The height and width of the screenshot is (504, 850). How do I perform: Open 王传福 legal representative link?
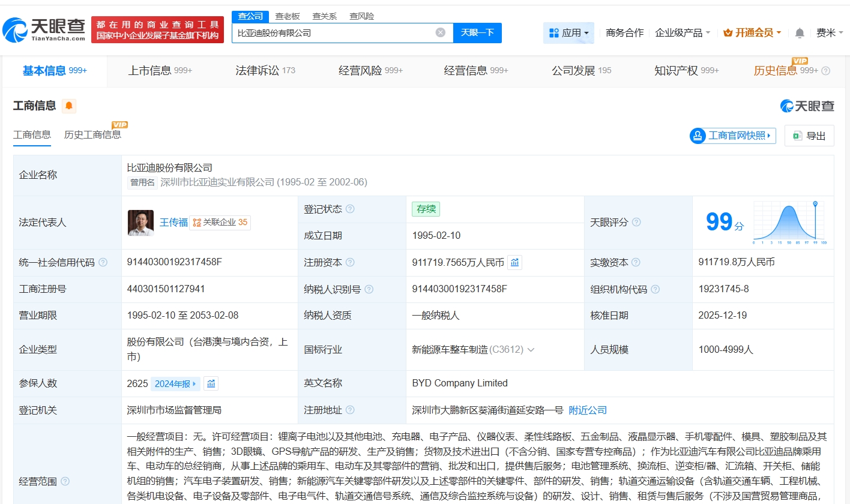pyautogui.click(x=173, y=223)
